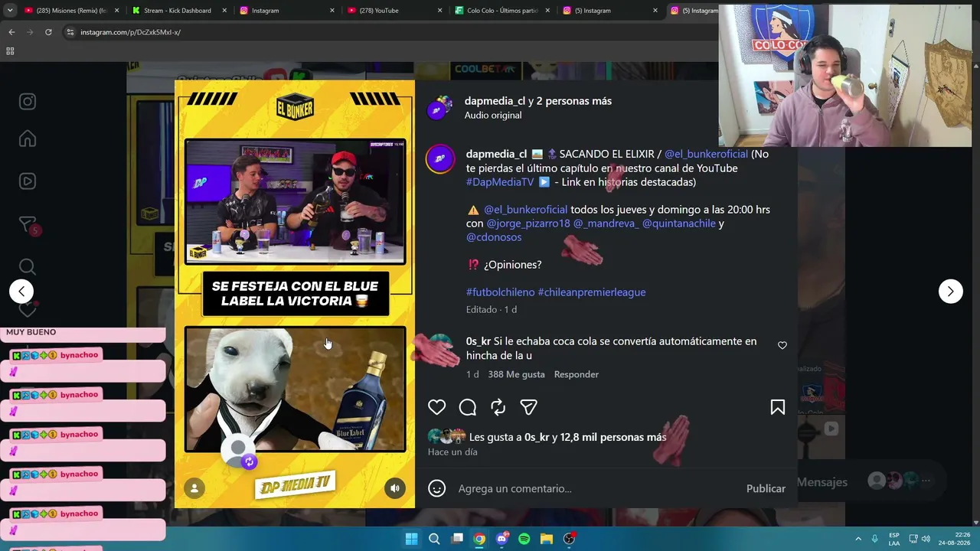This screenshot has height=551, width=980.
Task: Open the #DapMediaTV hashtag
Action: point(500,182)
